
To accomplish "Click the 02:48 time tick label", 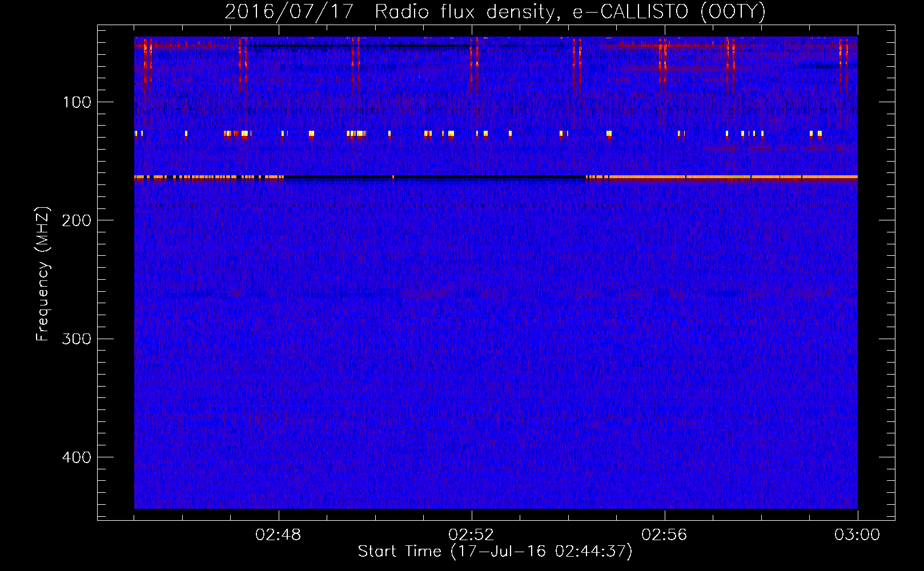I will point(278,535).
